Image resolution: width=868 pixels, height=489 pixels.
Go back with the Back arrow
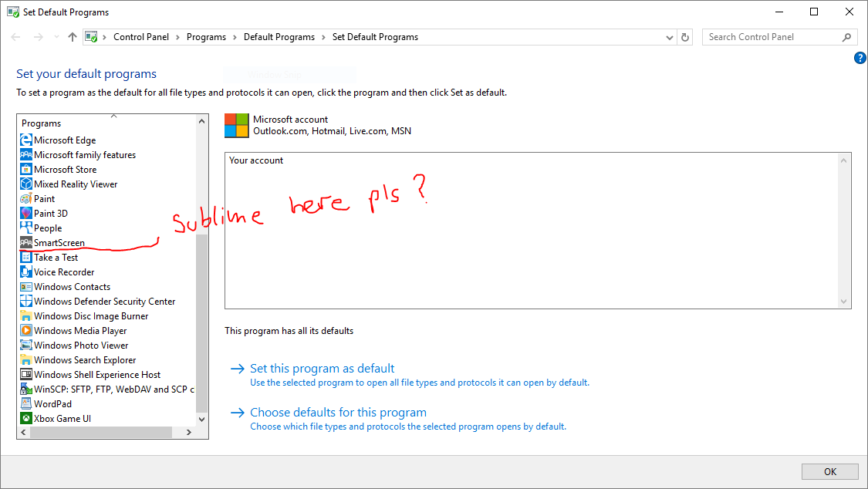pyautogui.click(x=15, y=37)
